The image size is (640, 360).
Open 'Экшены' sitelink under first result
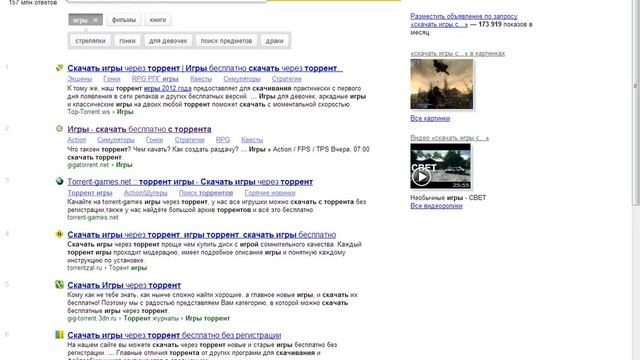pos(80,79)
